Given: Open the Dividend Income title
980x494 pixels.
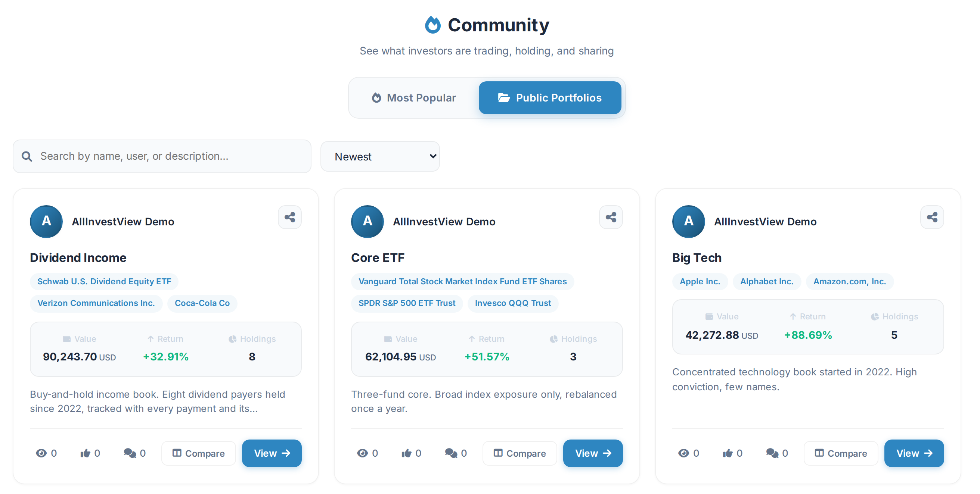Looking at the screenshot, I should 78,258.
